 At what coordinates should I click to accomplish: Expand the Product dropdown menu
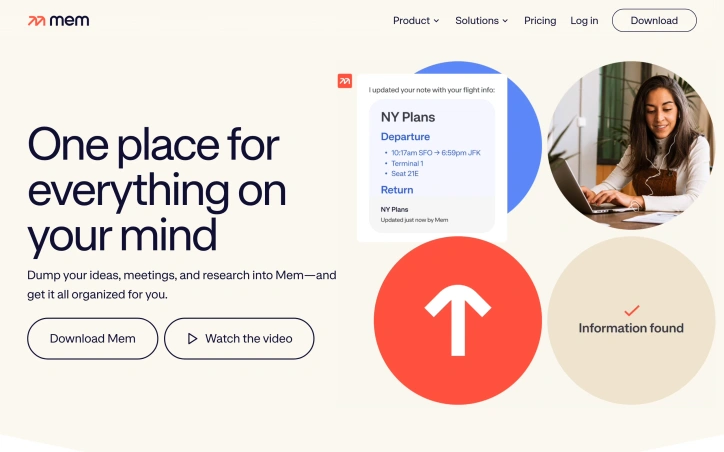[416, 21]
